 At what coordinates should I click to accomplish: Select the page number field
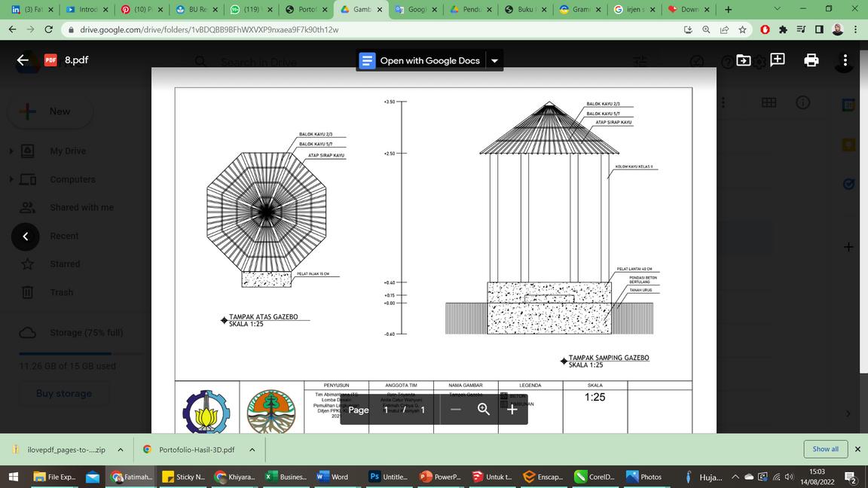(x=387, y=410)
